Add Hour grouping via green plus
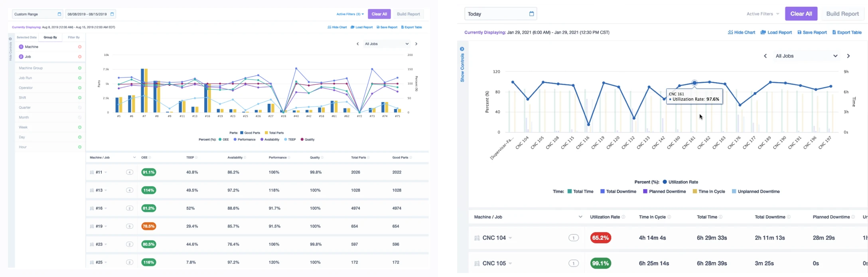868x277 pixels. tap(80, 147)
